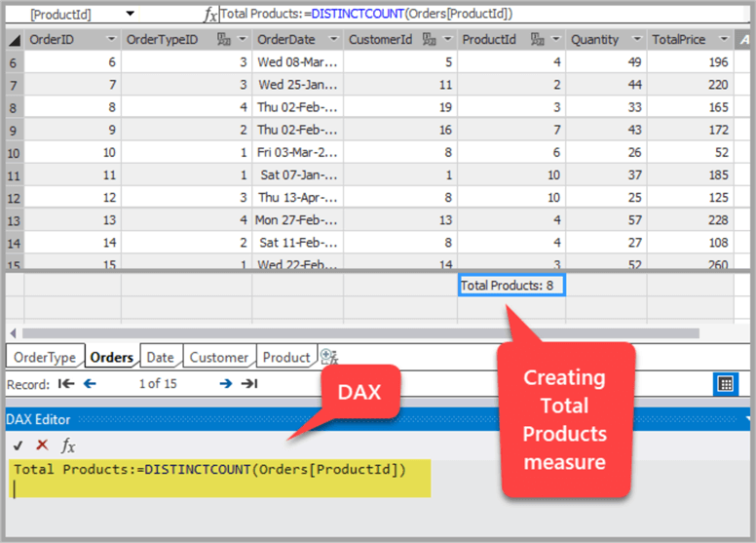756x543 pixels.
Task: Click the CustomerId cell showing 19
Action: pyautogui.click(x=400, y=107)
